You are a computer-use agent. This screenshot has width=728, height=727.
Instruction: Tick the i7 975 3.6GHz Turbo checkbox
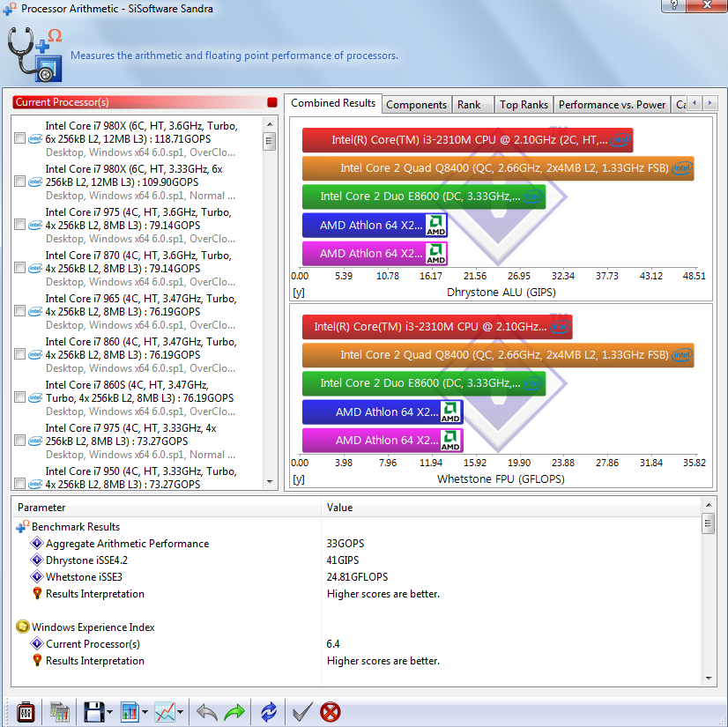(x=19, y=225)
